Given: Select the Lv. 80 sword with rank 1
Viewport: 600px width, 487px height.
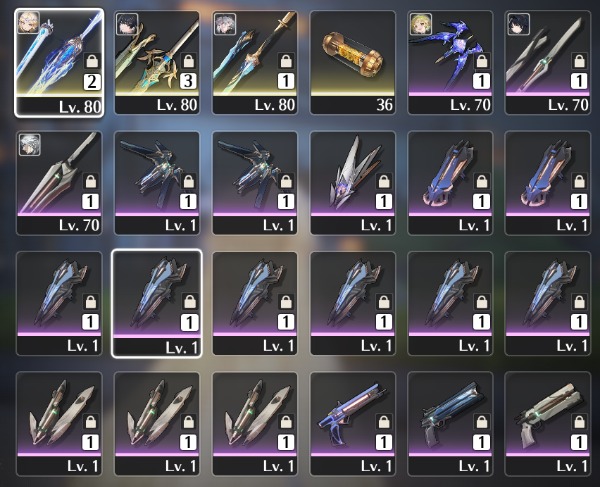Looking at the screenshot, I should pos(254,62).
